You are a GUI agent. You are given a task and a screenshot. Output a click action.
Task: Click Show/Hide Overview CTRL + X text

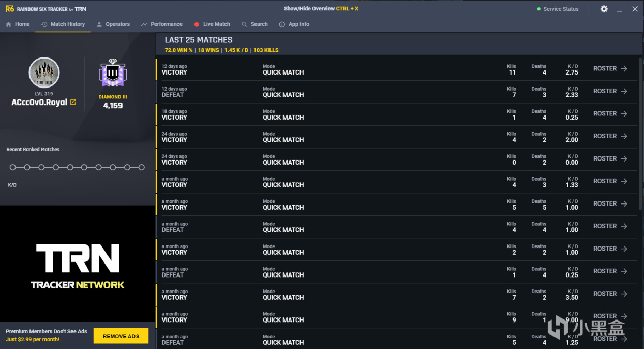pyautogui.click(x=321, y=9)
